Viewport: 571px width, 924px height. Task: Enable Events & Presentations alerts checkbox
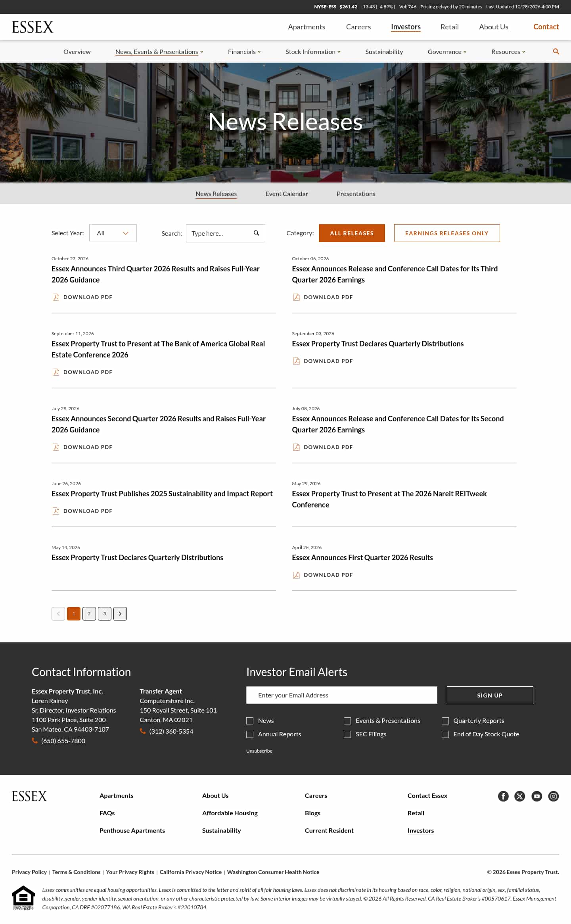pyautogui.click(x=347, y=721)
